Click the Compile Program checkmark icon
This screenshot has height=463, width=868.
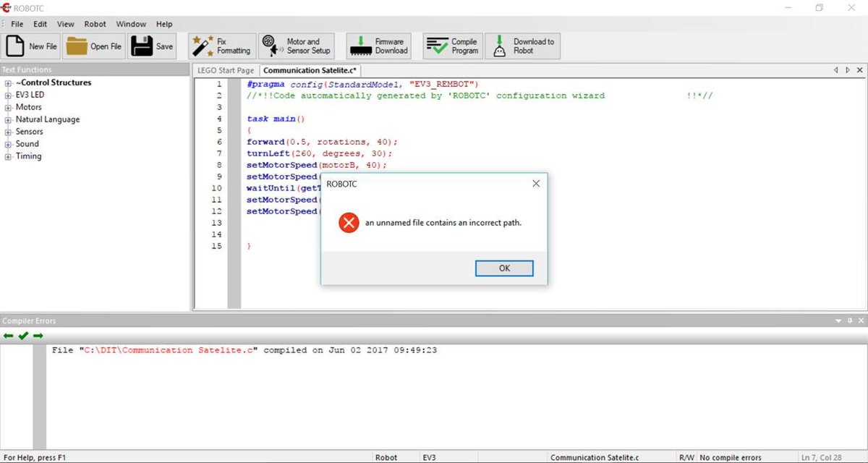[x=437, y=46]
